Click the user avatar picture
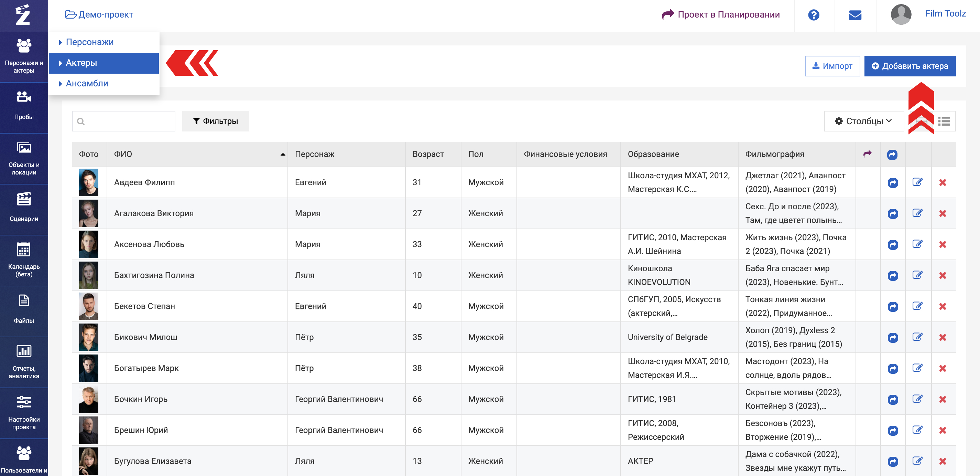This screenshot has height=476, width=980. pos(901,14)
